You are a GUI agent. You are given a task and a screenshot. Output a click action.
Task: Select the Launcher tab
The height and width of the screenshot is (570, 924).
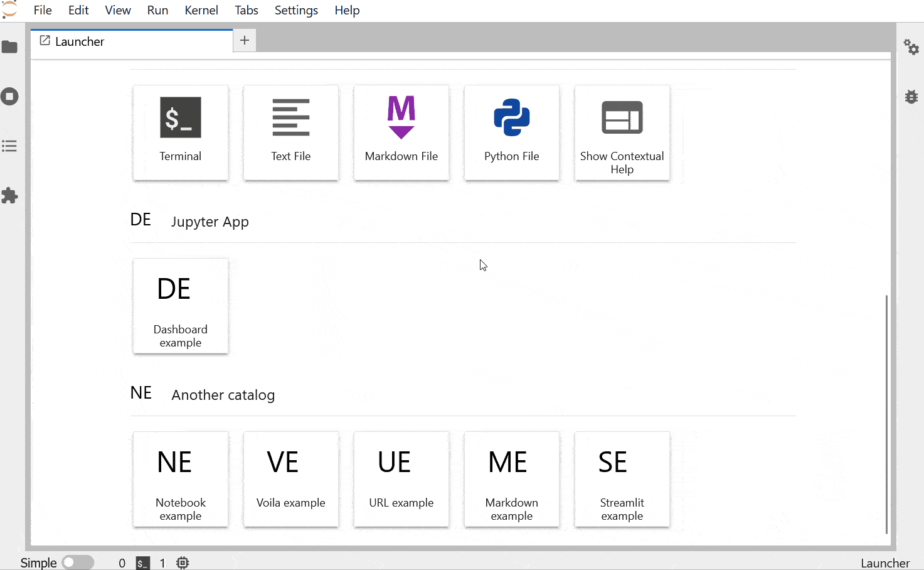[x=132, y=41]
